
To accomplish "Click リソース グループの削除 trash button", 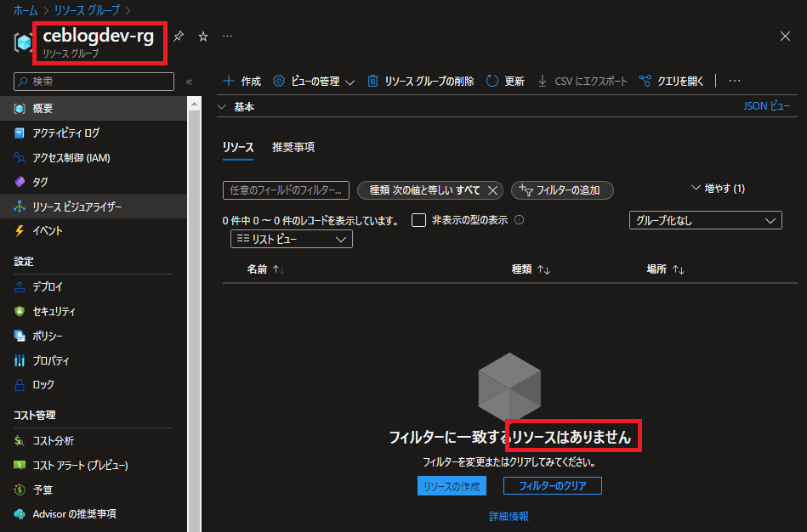I will pyautogui.click(x=420, y=82).
